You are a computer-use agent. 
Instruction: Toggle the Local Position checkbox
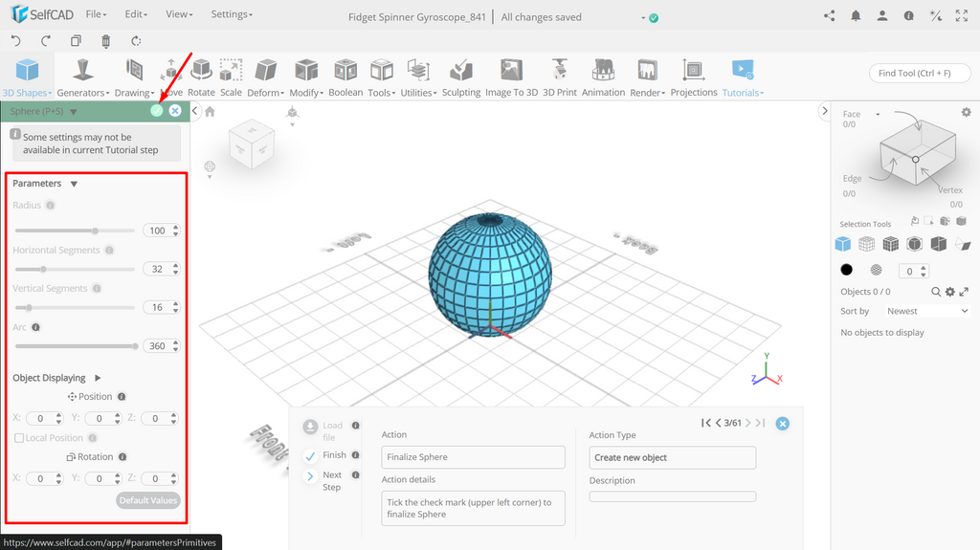(19, 438)
